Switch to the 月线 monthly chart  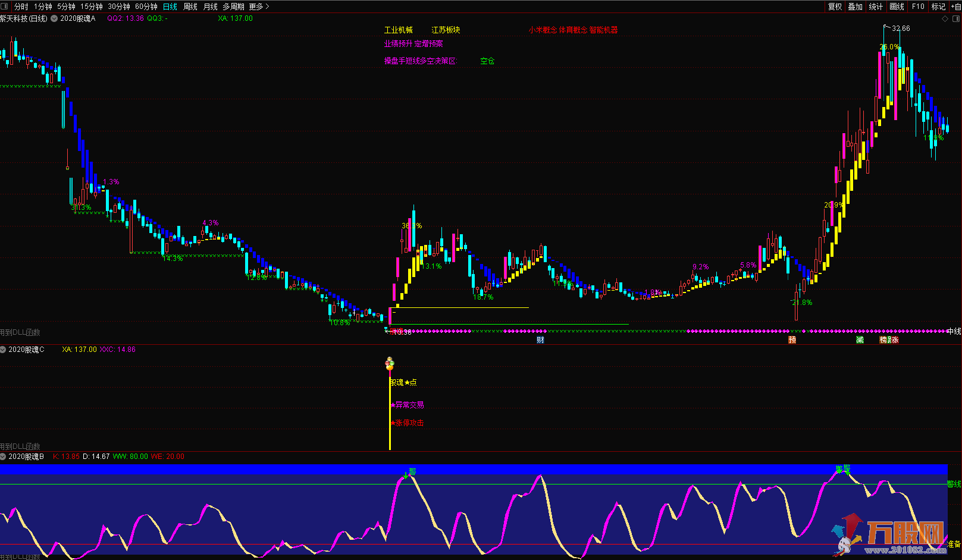(x=211, y=7)
